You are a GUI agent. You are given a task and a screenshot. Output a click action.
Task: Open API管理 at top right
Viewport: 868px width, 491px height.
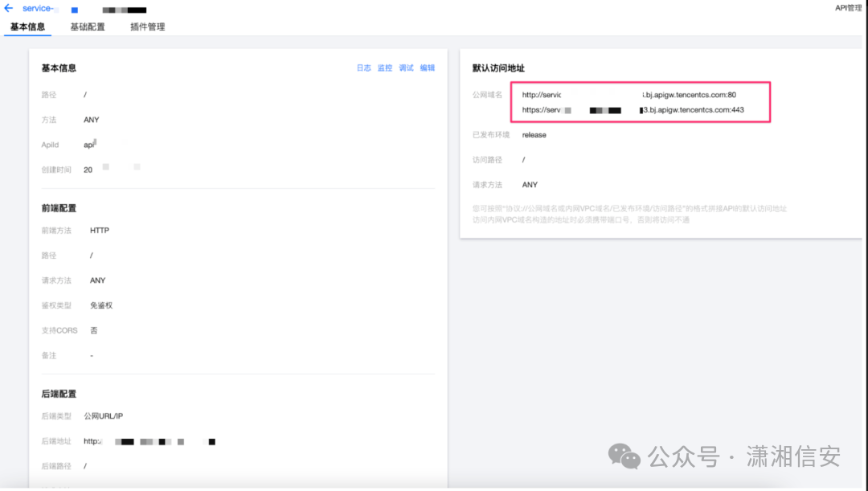[846, 6]
